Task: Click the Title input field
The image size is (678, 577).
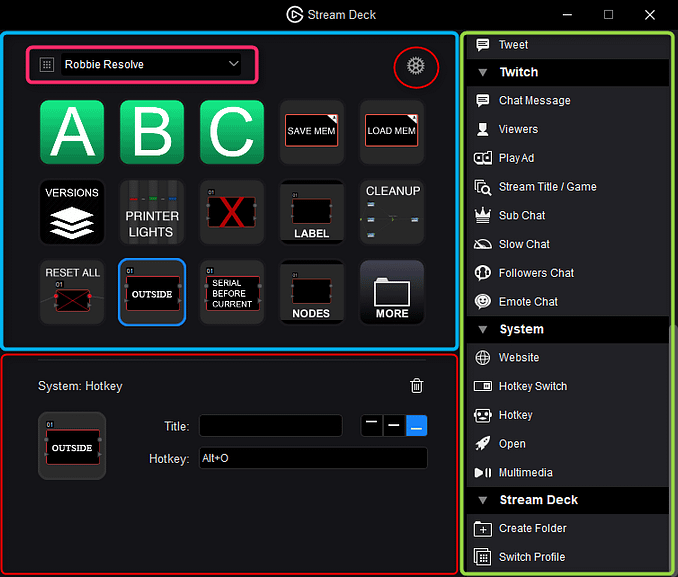Action: [x=271, y=426]
